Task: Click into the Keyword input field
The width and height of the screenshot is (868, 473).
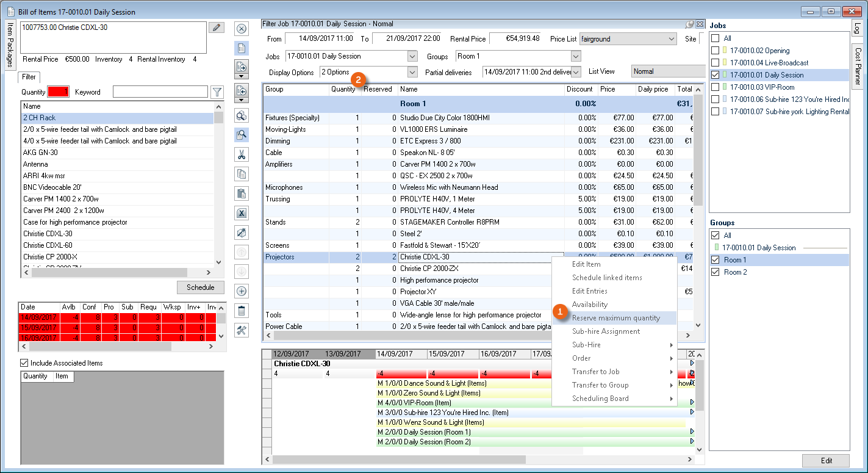Action: (160, 92)
